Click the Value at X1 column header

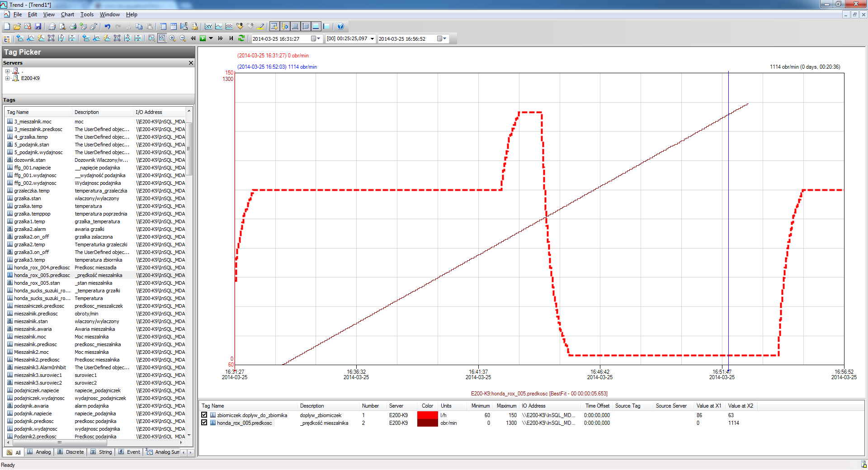[709, 406]
